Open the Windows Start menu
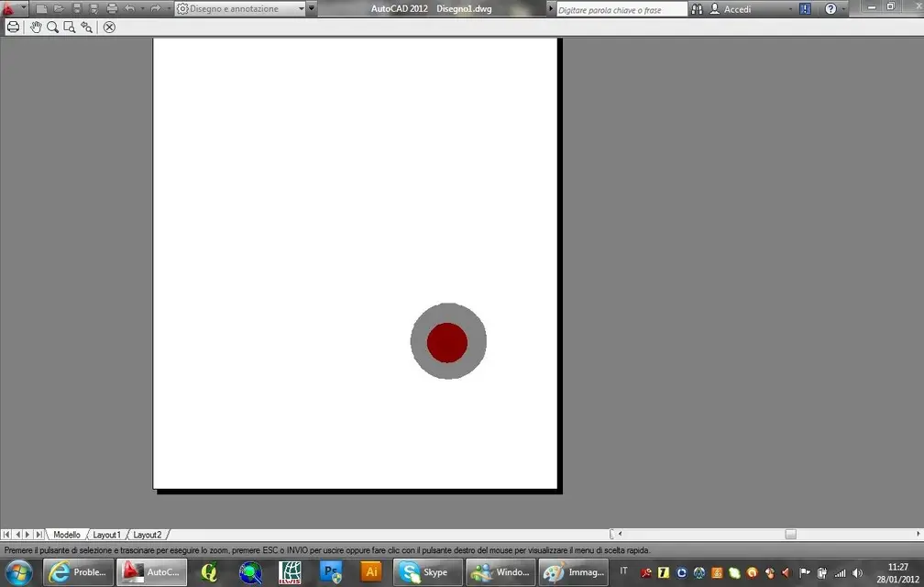924x587 pixels. [x=19, y=572]
